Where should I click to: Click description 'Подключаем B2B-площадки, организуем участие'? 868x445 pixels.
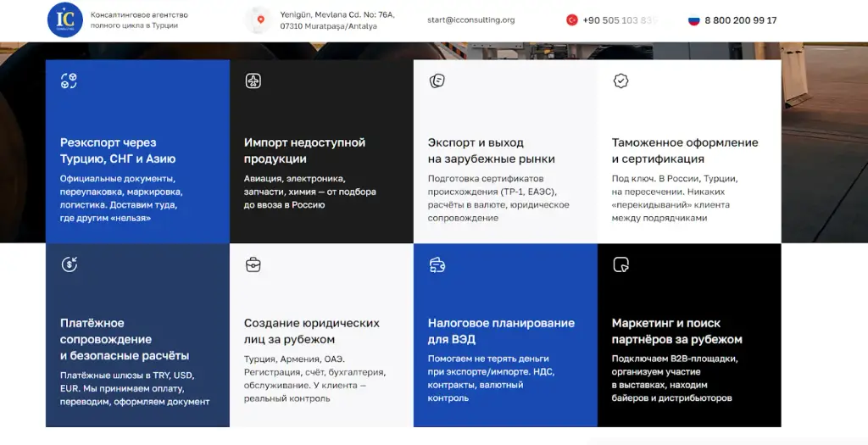point(675,378)
